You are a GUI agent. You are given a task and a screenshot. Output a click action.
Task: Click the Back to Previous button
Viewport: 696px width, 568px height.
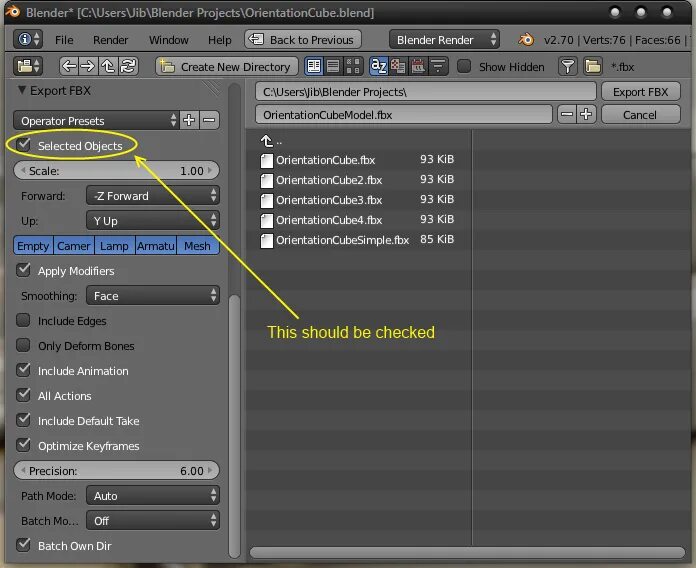(303, 39)
